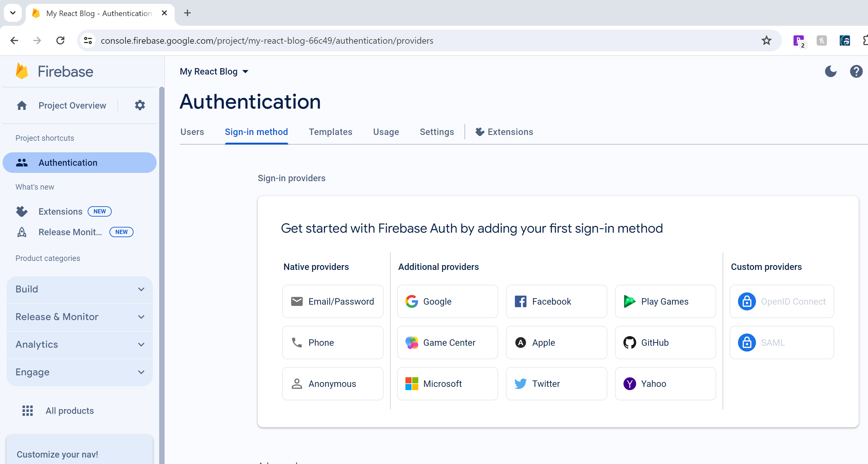868x464 pixels.
Task: Bookmark this page with star icon
Action: [766, 40]
